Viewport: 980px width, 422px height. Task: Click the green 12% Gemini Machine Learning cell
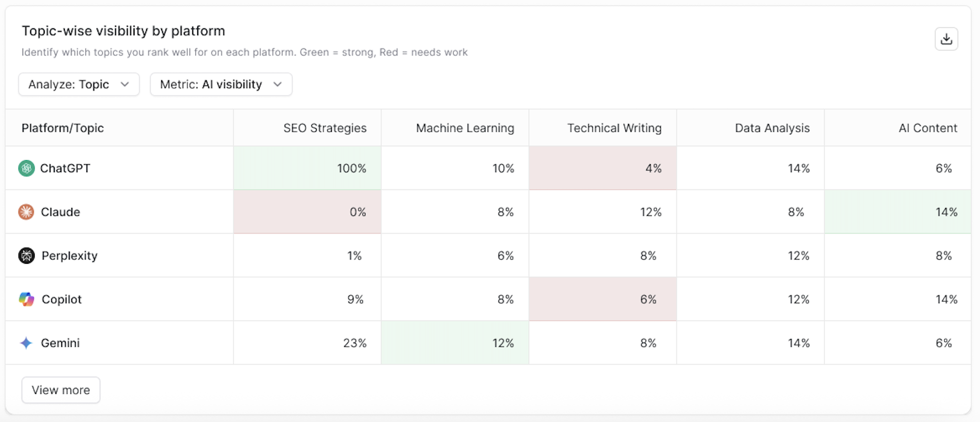pyautogui.click(x=455, y=343)
